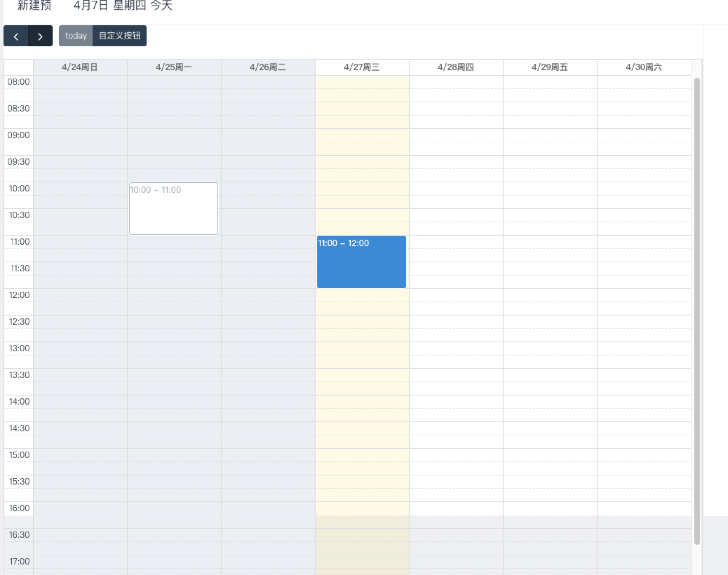Click the 新建预 button
Image resolution: width=728 pixels, height=575 pixels.
click(35, 6)
